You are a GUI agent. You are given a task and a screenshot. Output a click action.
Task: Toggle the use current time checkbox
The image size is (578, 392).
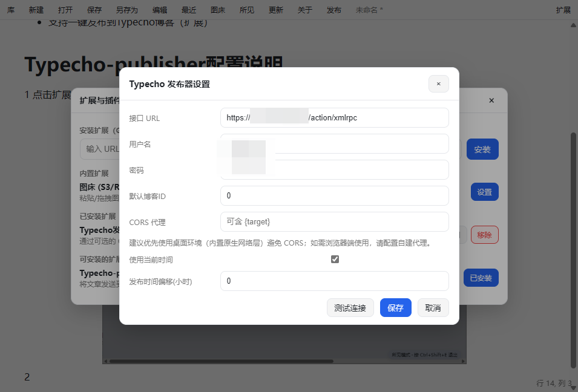click(335, 260)
